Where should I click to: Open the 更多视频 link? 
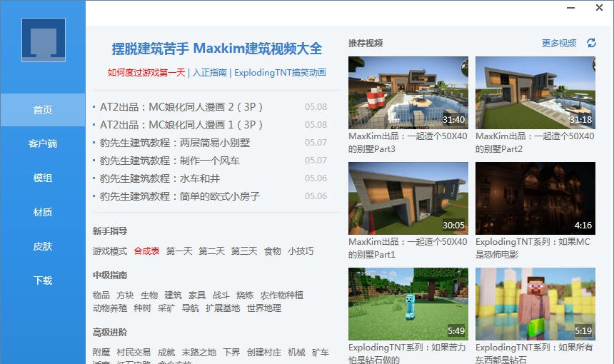559,43
